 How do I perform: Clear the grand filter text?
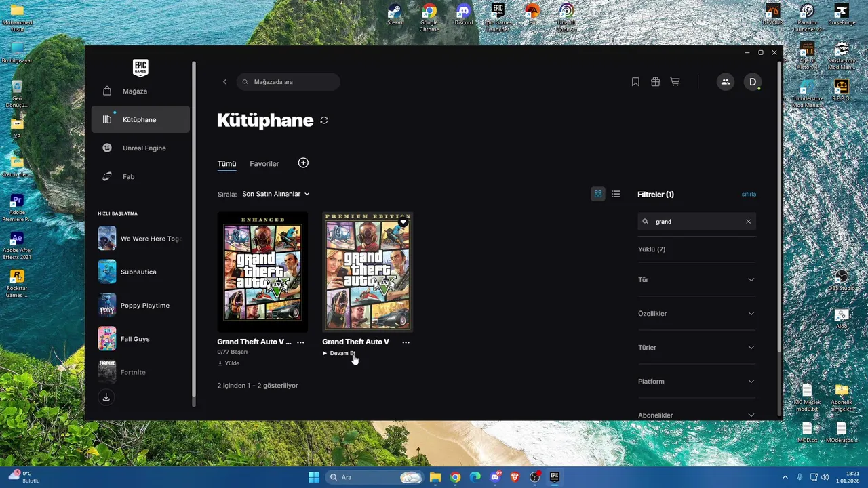(x=749, y=222)
